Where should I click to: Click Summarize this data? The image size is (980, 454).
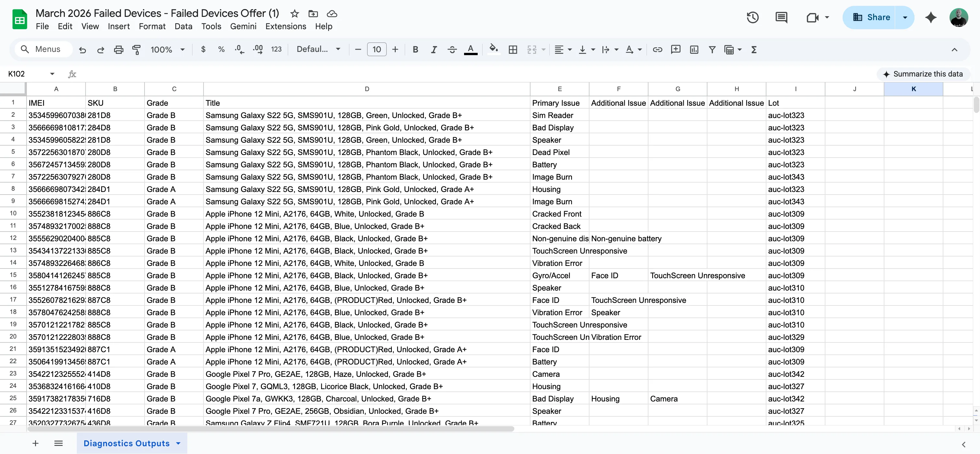923,74
